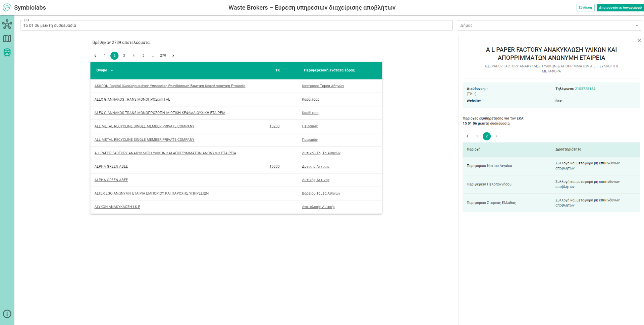The width and height of the screenshot is (644, 325).
Task: Click Βορείου Τομέα Αθηνών region link
Action: coord(321,194)
